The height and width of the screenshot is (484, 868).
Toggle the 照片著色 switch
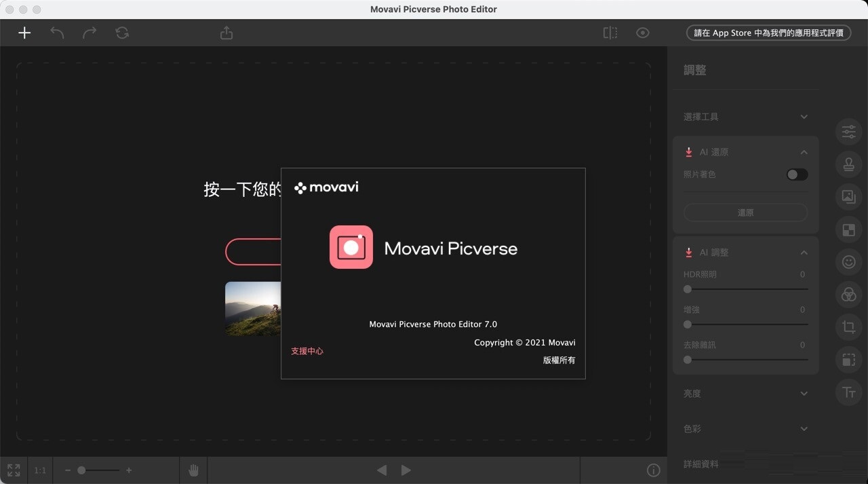797,174
